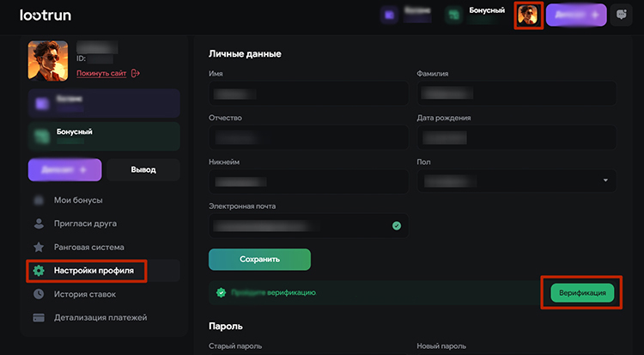The image size is (644, 355).
Task: Click the Покинуть сайт logout link
Action: [x=101, y=73]
